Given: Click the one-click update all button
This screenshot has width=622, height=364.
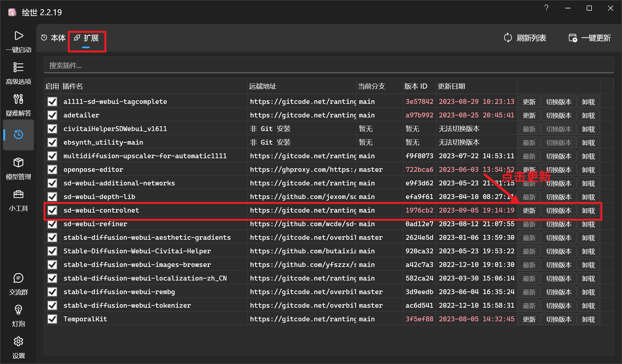Looking at the screenshot, I should tap(590, 38).
